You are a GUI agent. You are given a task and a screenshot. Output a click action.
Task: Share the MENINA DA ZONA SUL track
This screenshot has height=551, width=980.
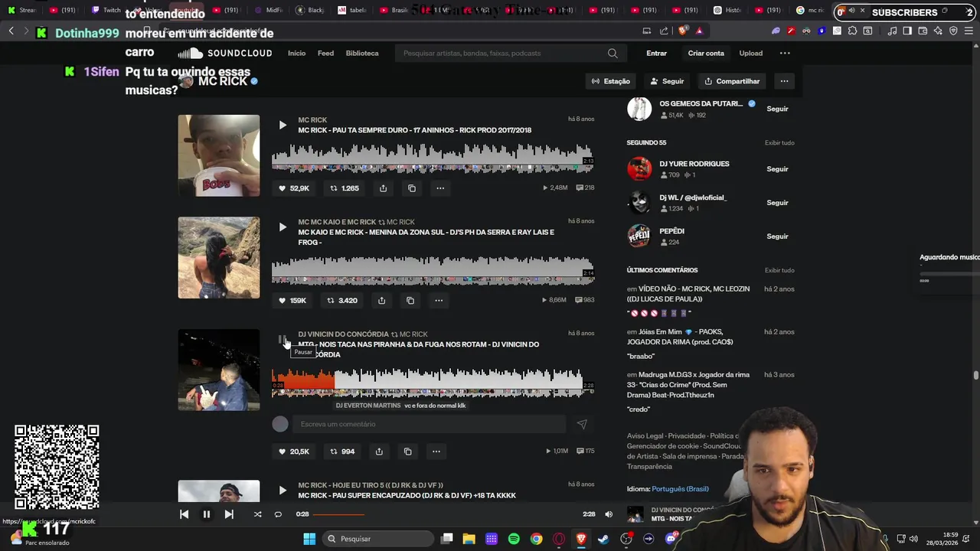381,300
